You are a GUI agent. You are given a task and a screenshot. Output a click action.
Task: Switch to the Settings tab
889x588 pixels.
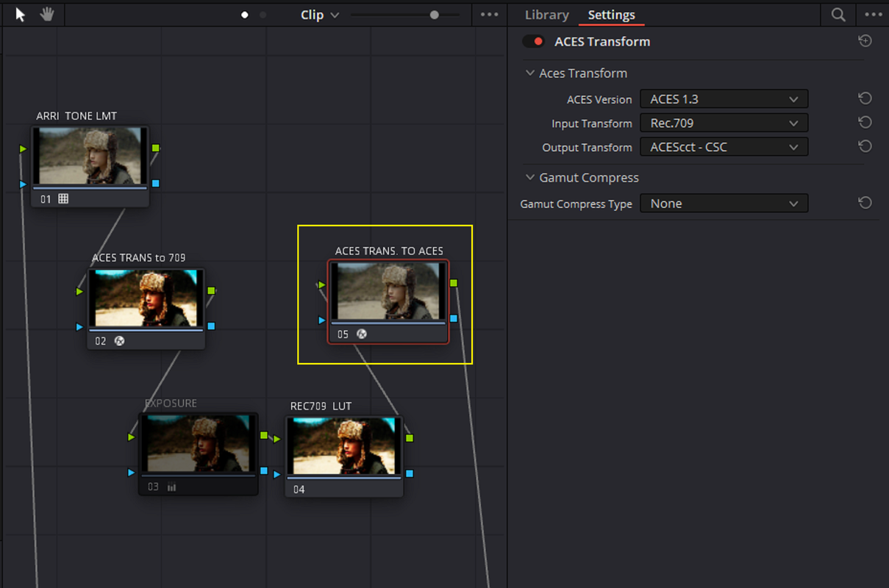(x=611, y=15)
